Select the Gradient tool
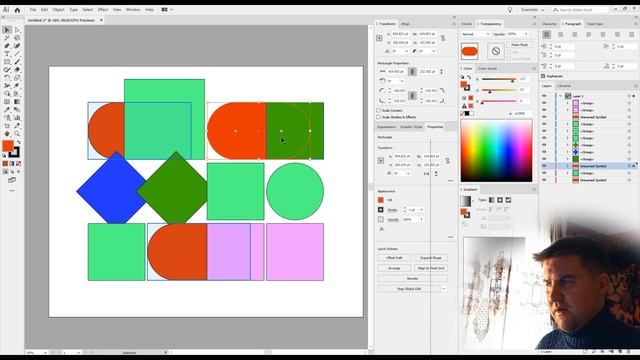 tap(17, 102)
